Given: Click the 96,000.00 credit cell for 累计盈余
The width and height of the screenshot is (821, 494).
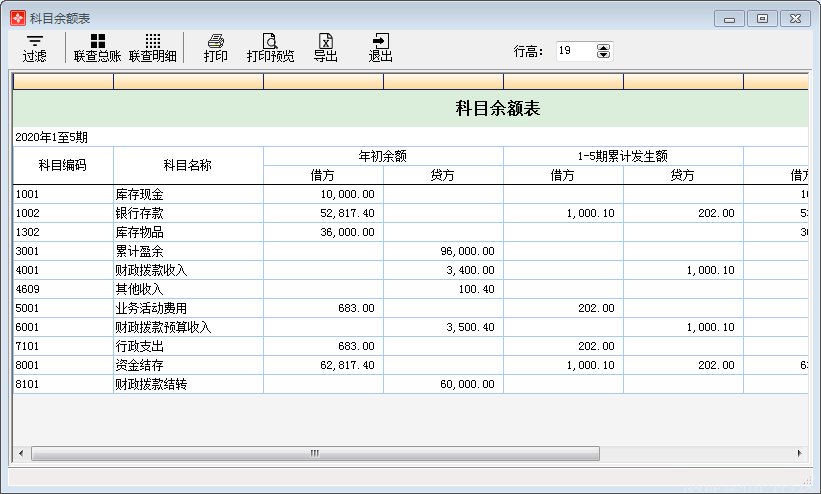Looking at the screenshot, I should click(443, 251).
